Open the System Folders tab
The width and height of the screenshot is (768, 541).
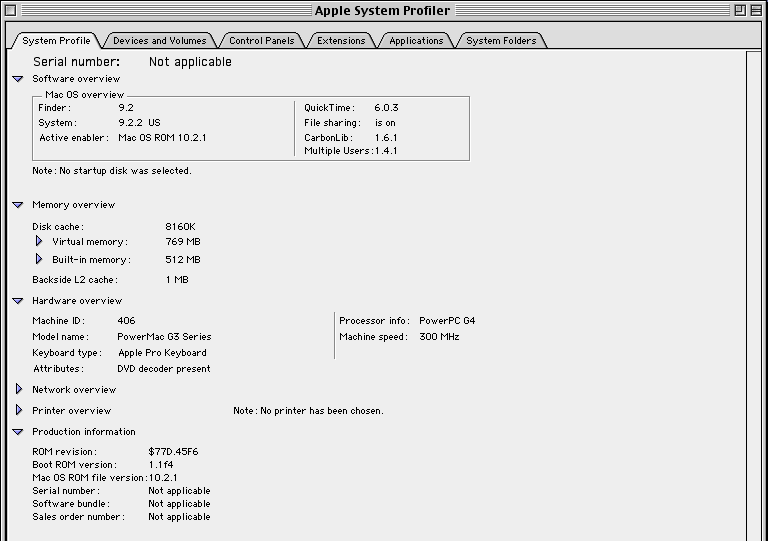(501, 41)
